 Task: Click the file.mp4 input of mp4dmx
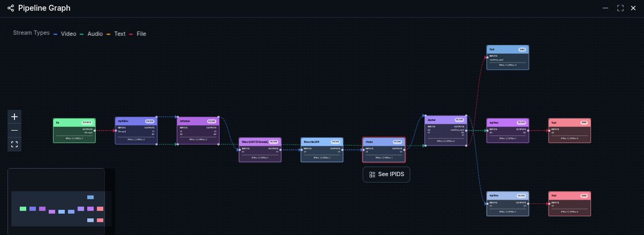122,131
